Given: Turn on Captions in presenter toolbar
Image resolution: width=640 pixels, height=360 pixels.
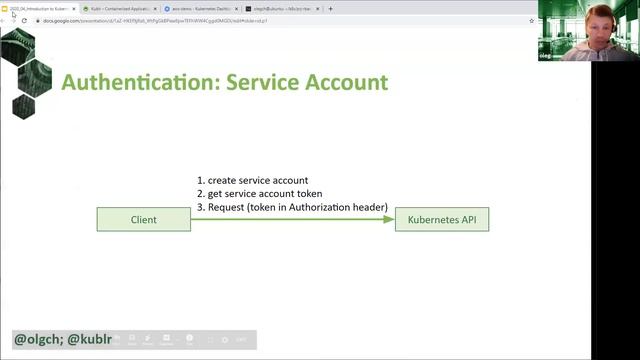Looking at the screenshot, I should (x=166, y=339).
